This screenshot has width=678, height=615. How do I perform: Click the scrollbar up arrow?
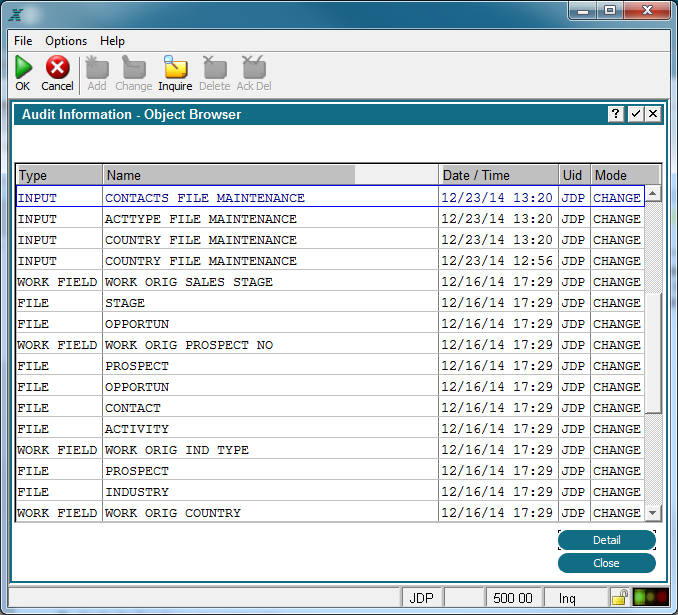[x=653, y=193]
